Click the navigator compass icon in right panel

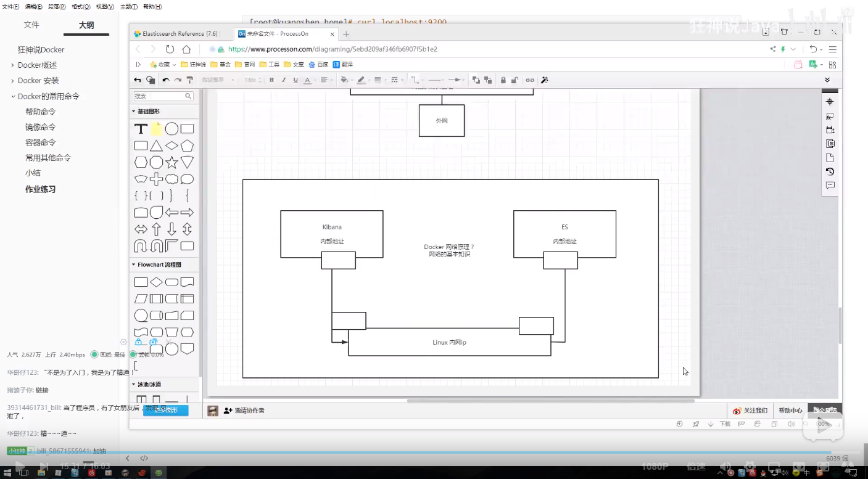tap(830, 102)
